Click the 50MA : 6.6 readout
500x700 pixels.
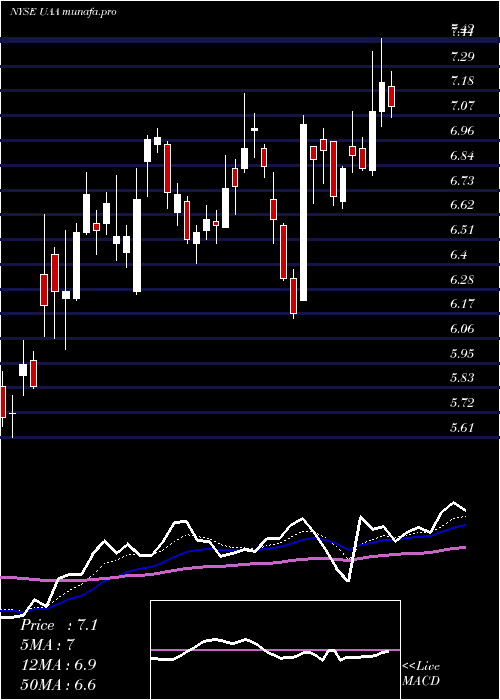pyautogui.click(x=58, y=684)
